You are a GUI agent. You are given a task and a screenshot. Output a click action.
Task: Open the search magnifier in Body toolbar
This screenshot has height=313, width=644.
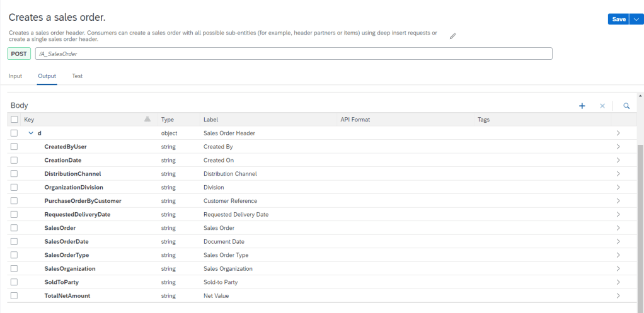[x=626, y=106]
